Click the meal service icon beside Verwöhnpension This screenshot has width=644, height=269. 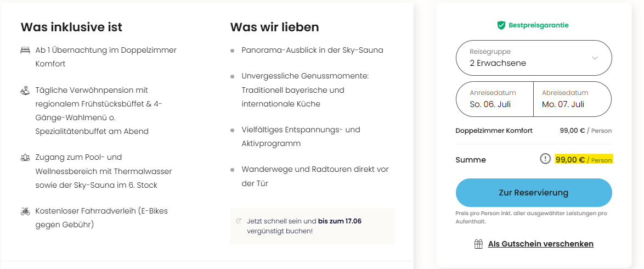[25, 90]
